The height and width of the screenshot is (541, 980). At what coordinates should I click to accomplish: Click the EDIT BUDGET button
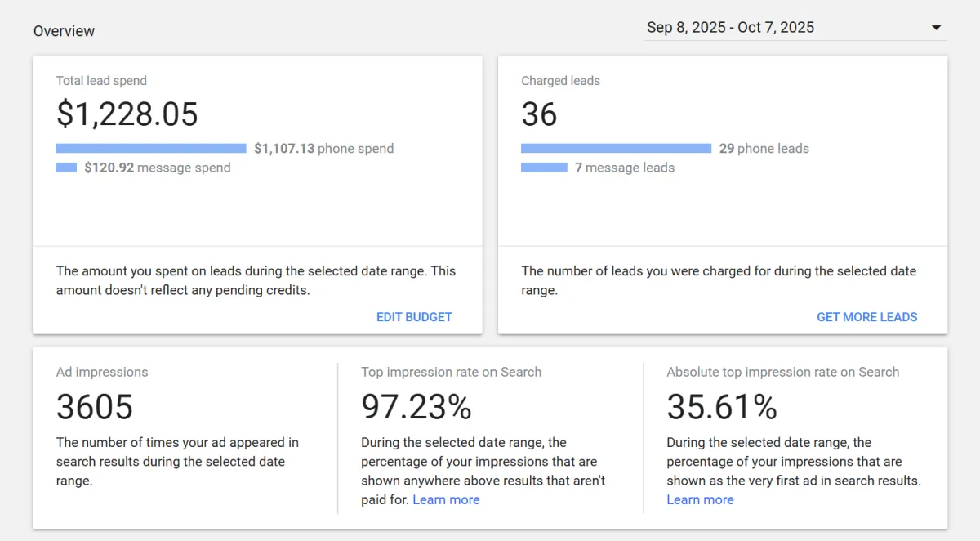click(x=414, y=317)
